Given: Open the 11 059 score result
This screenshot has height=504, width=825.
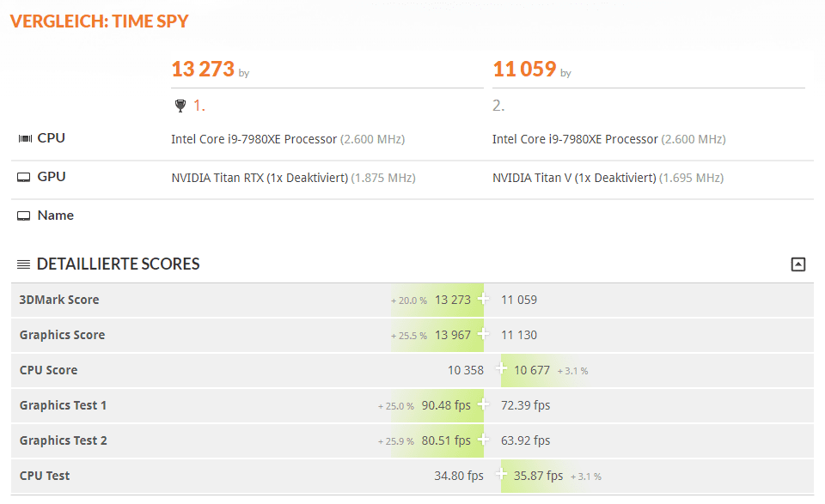Looking at the screenshot, I should coord(524,70).
